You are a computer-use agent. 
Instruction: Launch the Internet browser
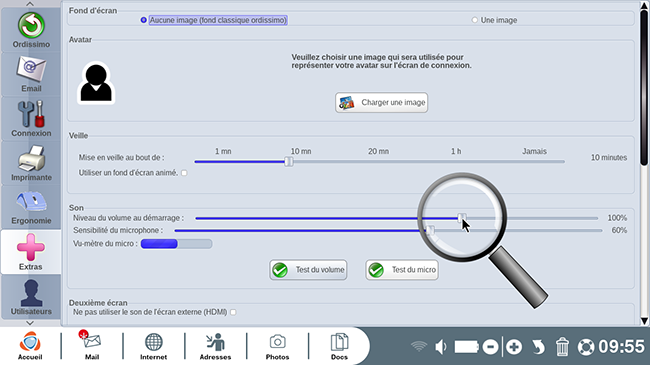pyautogui.click(x=153, y=346)
